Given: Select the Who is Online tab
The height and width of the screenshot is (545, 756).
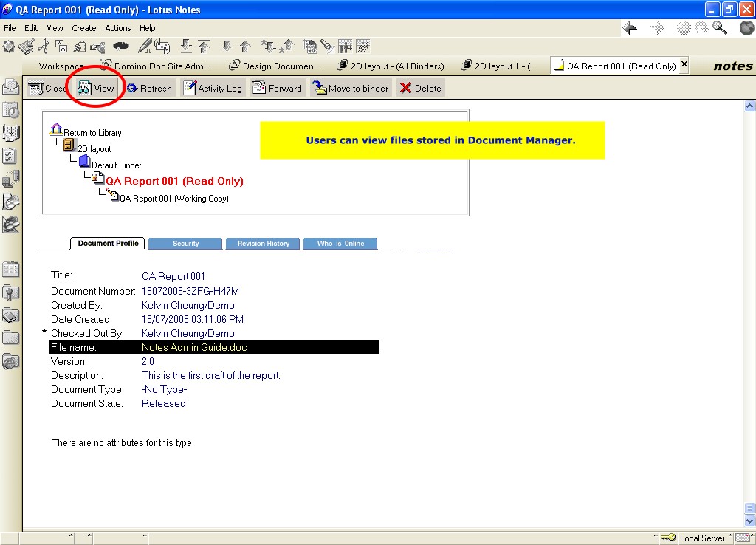Looking at the screenshot, I should [340, 244].
